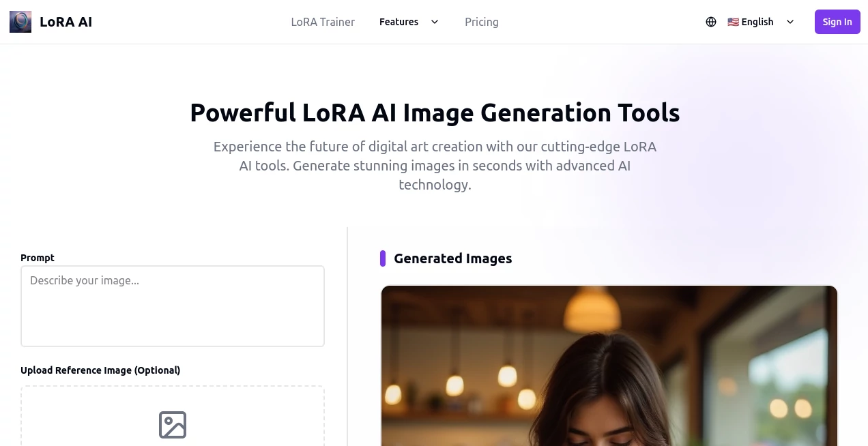Click the globe language icon
Screen dimensions: 868x446
tap(711, 22)
